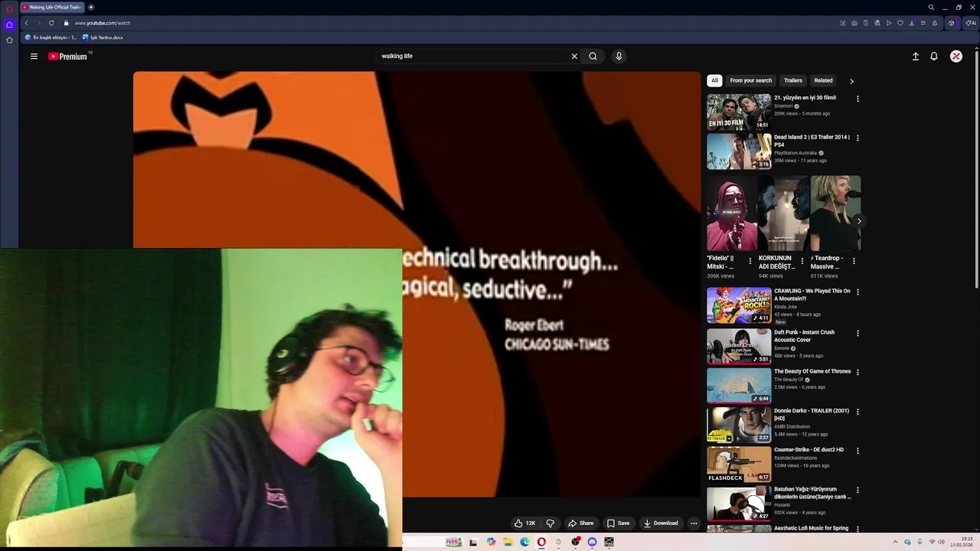The height and width of the screenshot is (551, 980).
Task: Open YouTube notifications bell
Action: (x=934, y=56)
